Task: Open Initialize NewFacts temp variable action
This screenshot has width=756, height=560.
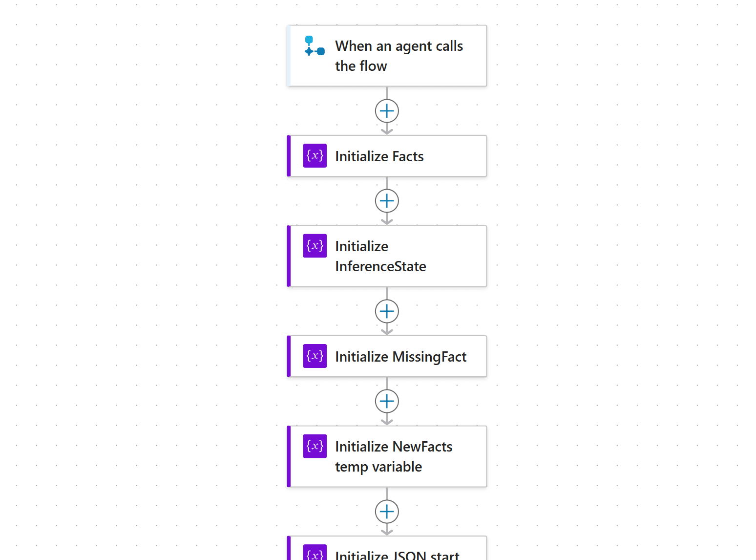Action: pos(387,456)
